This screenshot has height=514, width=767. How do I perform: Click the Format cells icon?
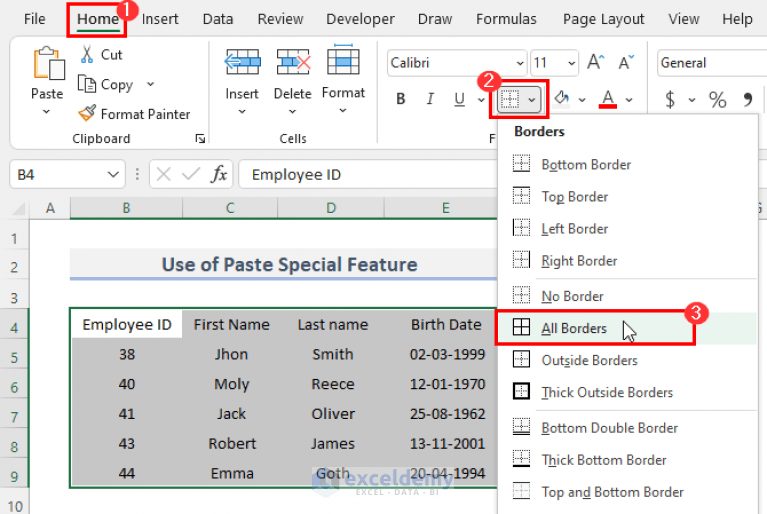pos(343,59)
